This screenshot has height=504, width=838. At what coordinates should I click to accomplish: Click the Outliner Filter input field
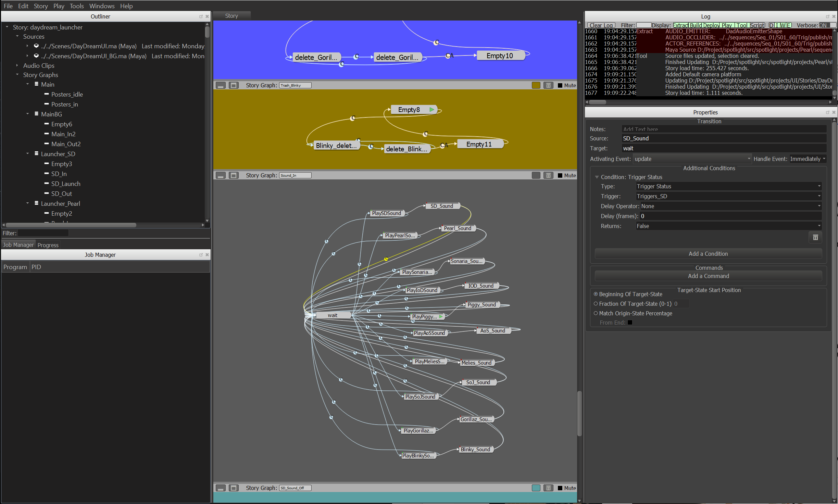[43, 233]
